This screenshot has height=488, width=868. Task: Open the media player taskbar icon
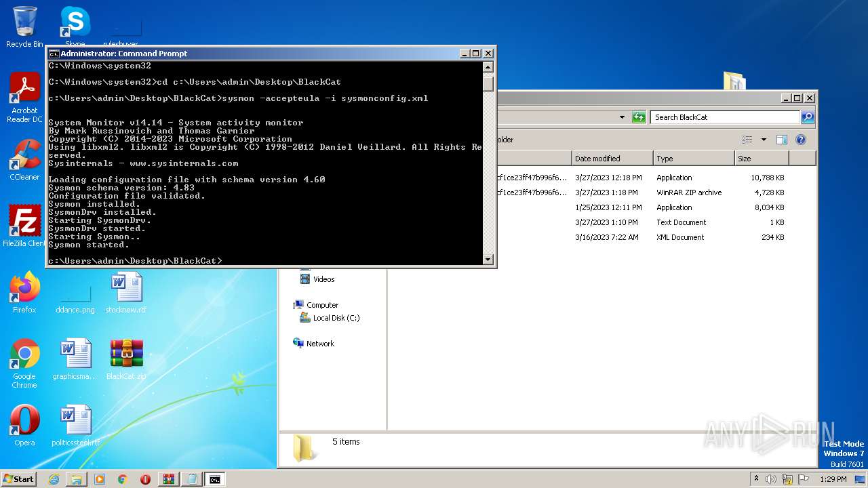100,479
